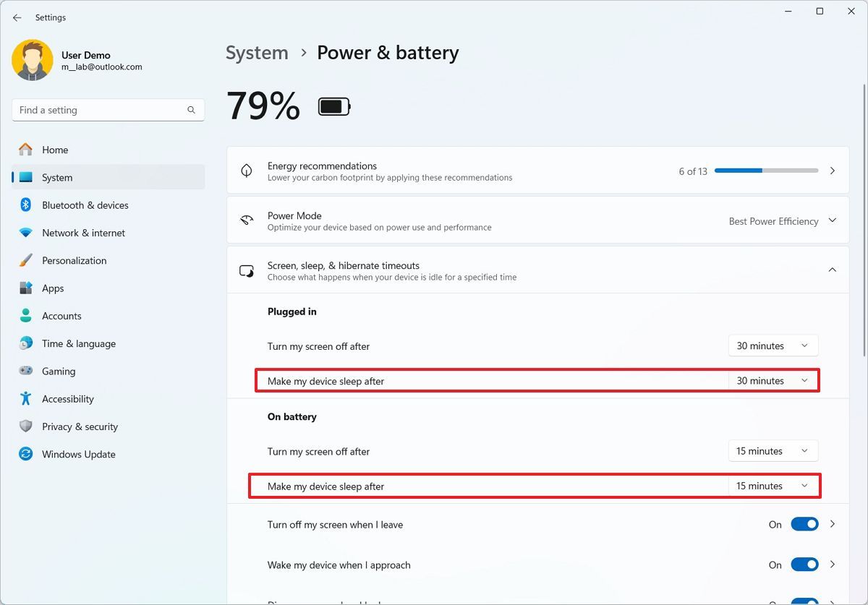Select the Privacy & security shield icon
This screenshot has height=605, width=868.
coord(24,426)
